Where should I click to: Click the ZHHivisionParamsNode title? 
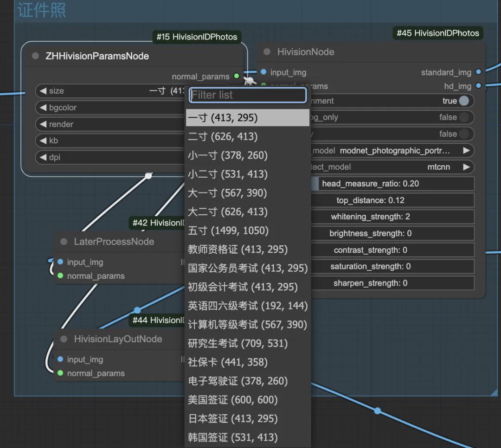coord(97,56)
